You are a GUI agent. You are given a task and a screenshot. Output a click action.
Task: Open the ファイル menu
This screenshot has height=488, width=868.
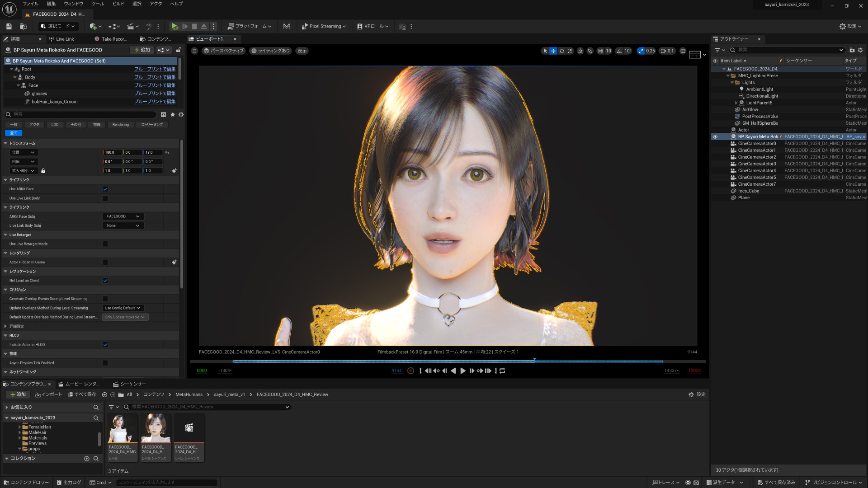31,4
